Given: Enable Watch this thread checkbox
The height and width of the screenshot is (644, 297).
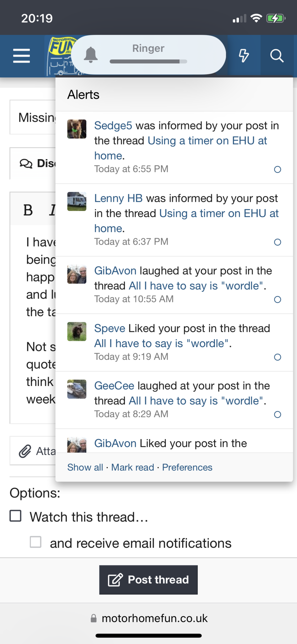Looking at the screenshot, I should click(15, 516).
